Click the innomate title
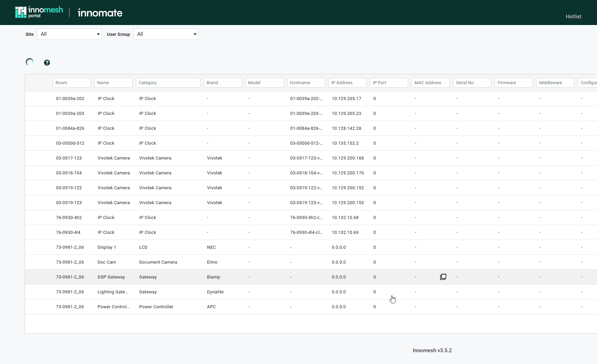The width and height of the screenshot is (597, 364). [100, 13]
